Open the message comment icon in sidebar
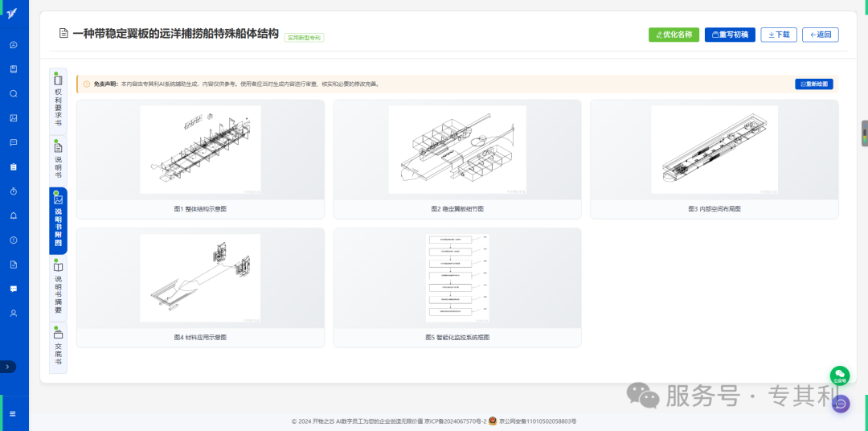 click(14, 142)
